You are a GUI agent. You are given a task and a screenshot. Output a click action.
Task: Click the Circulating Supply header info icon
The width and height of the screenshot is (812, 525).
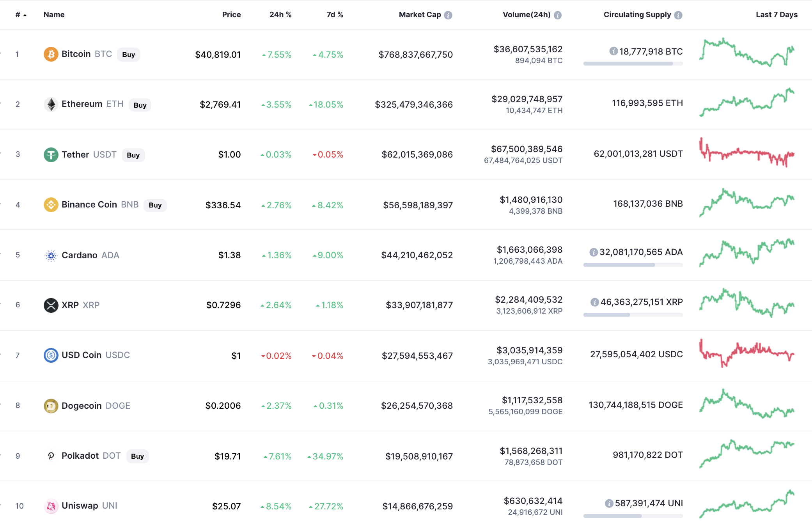(678, 15)
